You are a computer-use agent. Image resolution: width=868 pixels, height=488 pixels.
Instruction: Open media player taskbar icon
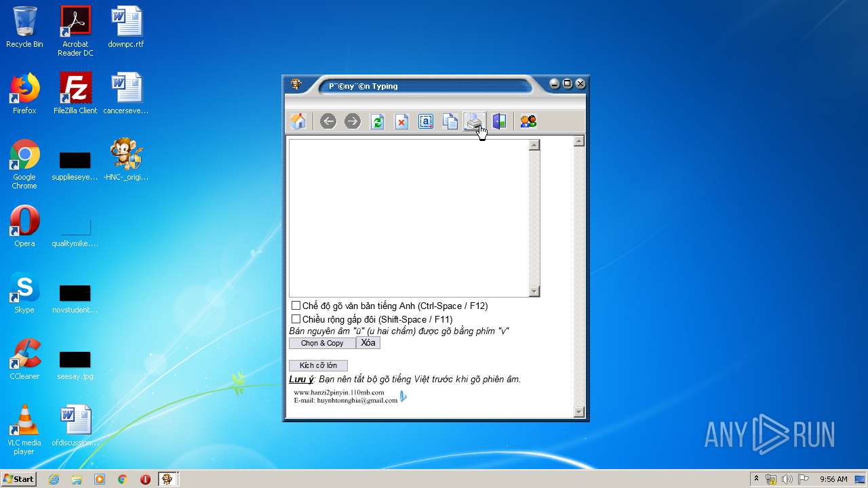[100, 479]
